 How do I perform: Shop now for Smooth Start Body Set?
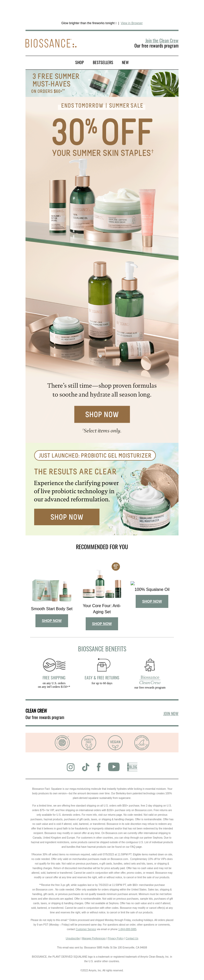coord(52,621)
